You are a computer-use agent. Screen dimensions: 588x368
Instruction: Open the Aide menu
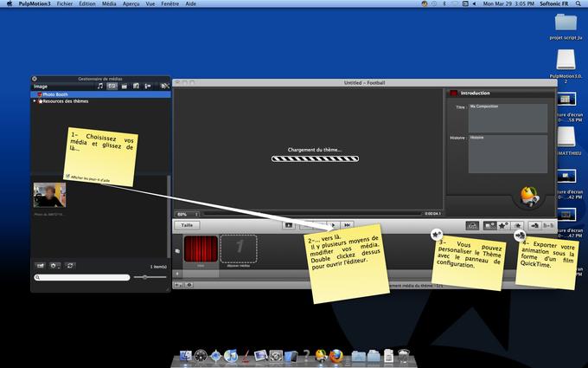[x=190, y=3]
